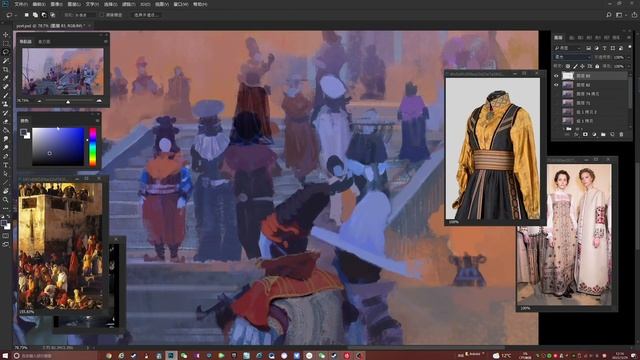The height and width of the screenshot is (360, 640).
Task: Select the Eraser tool
Action: pos(6,121)
